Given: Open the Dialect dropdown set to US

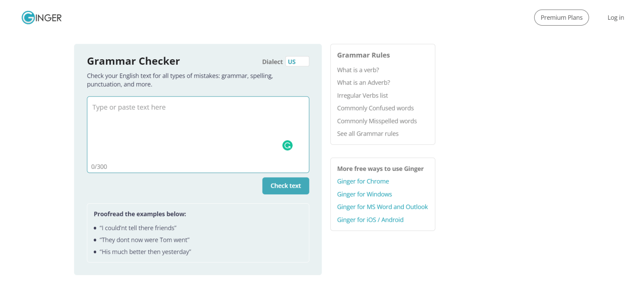Looking at the screenshot, I should [x=297, y=61].
